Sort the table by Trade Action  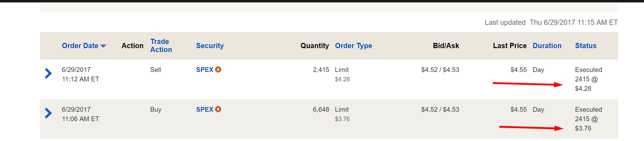click(161, 46)
